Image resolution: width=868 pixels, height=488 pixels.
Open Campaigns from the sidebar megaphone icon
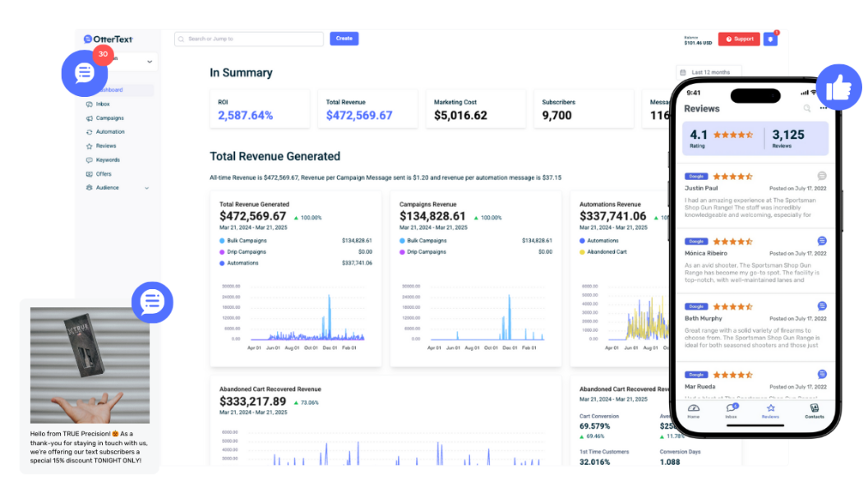coord(90,118)
